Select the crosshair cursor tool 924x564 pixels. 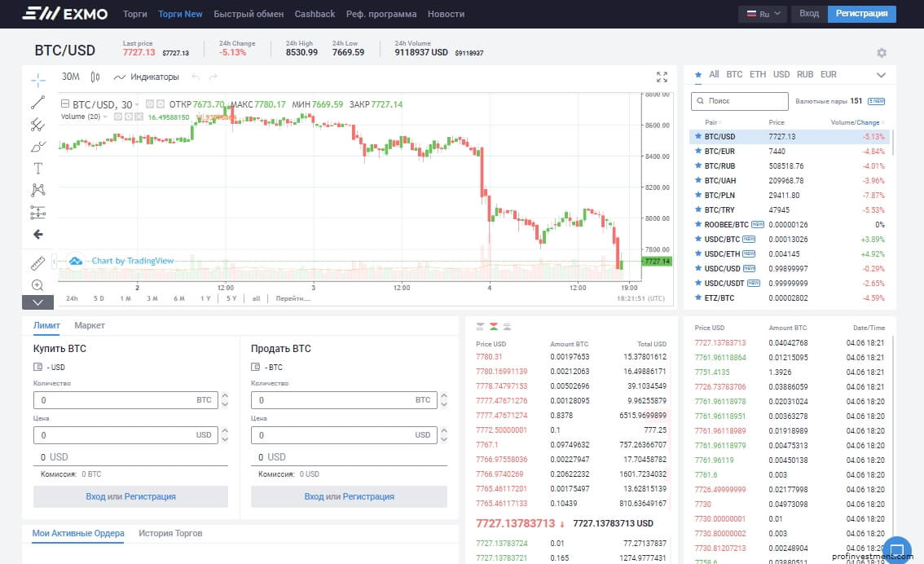[x=38, y=80]
